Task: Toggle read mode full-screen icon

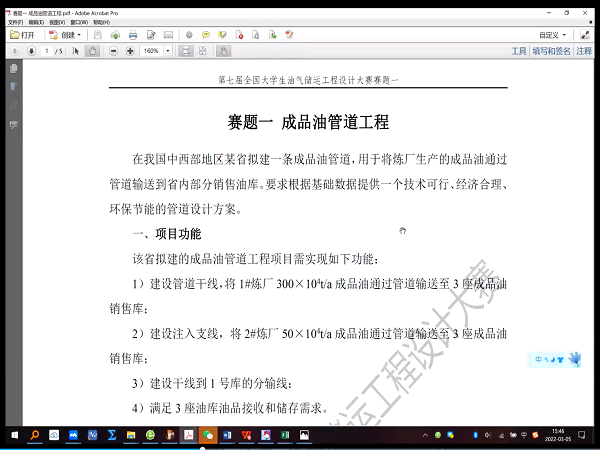Action: click(x=585, y=35)
